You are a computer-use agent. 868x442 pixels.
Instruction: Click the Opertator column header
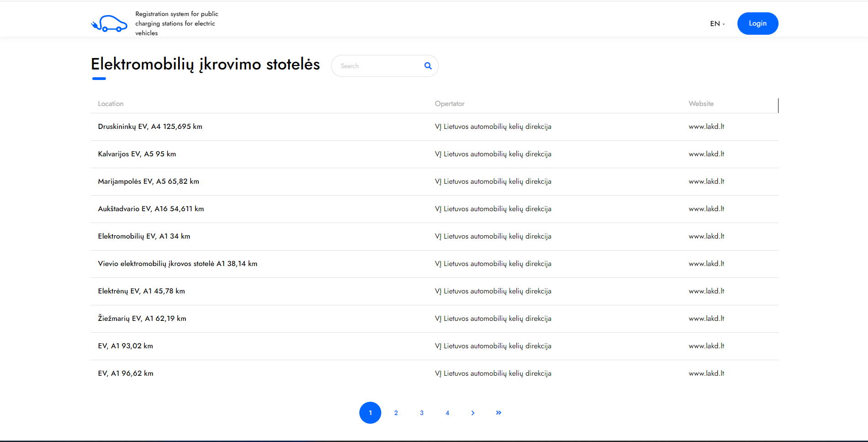[450, 104]
